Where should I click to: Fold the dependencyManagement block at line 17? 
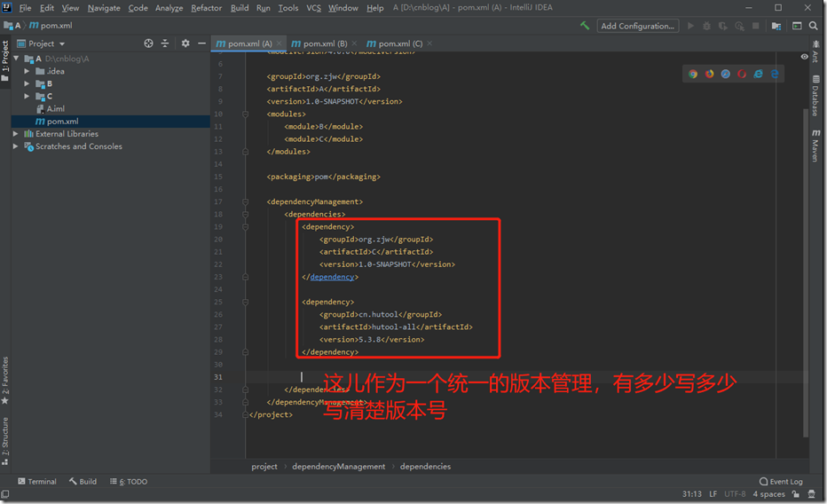pyautogui.click(x=245, y=201)
